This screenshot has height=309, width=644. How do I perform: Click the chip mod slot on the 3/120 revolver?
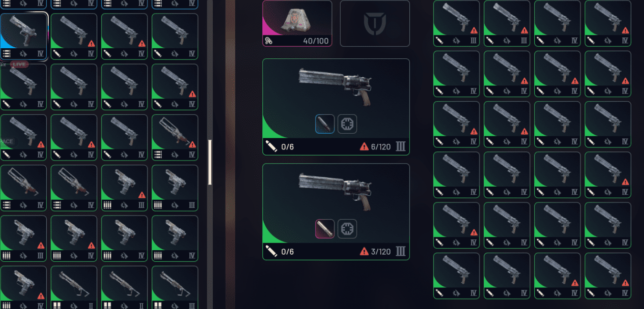tap(347, 229)
